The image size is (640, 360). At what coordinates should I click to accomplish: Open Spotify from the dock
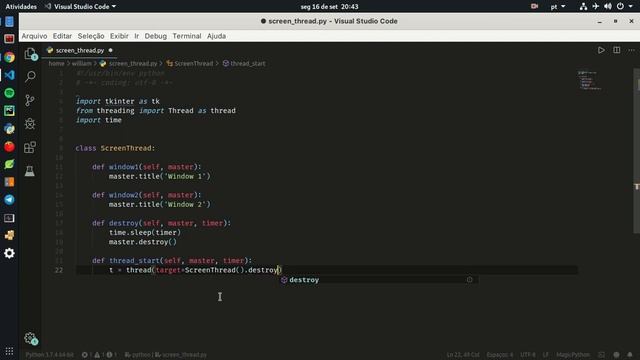pos(9,93)
